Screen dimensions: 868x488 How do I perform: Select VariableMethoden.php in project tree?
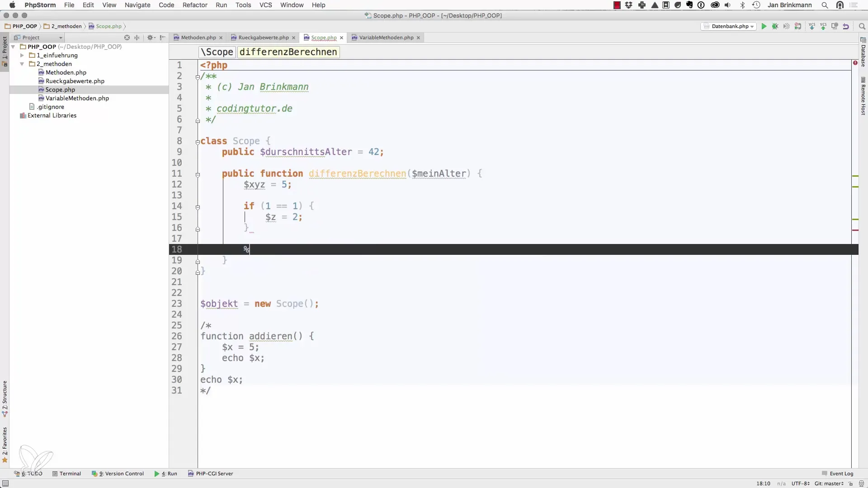click(x=77, y=99)
